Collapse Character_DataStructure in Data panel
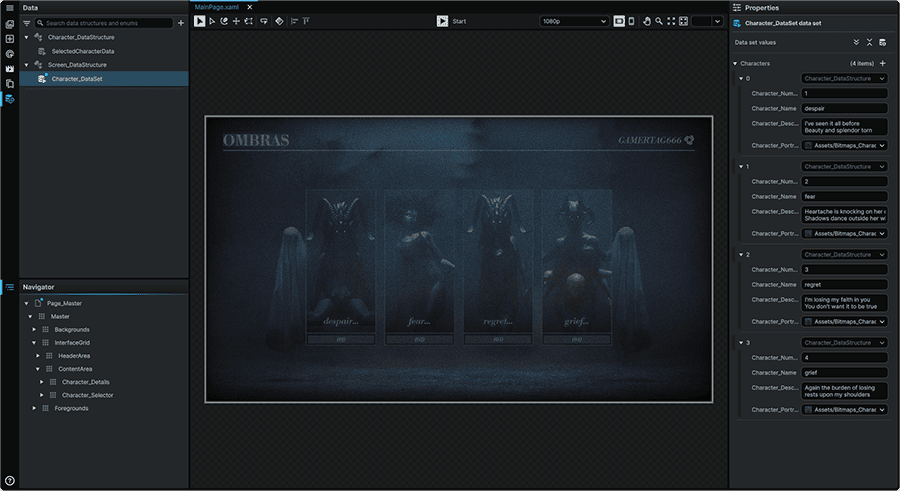The image size is (900, 491). pos(26,37)
